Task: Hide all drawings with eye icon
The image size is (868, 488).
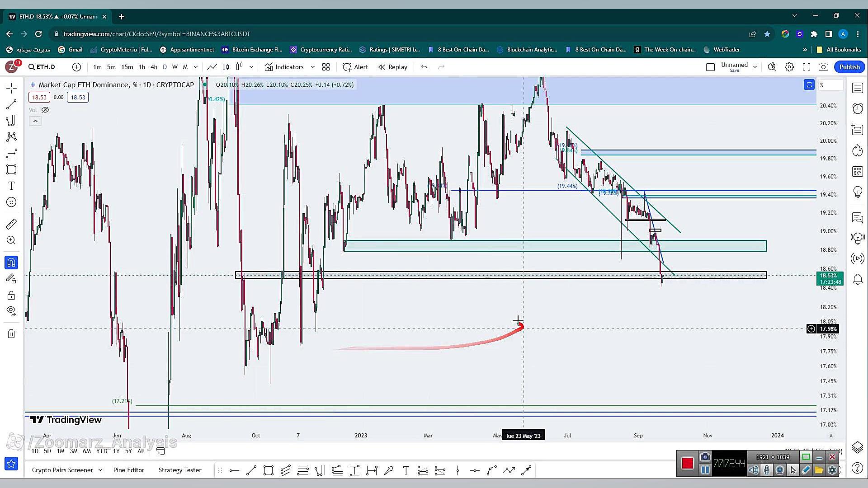Action: coord(11,310)
